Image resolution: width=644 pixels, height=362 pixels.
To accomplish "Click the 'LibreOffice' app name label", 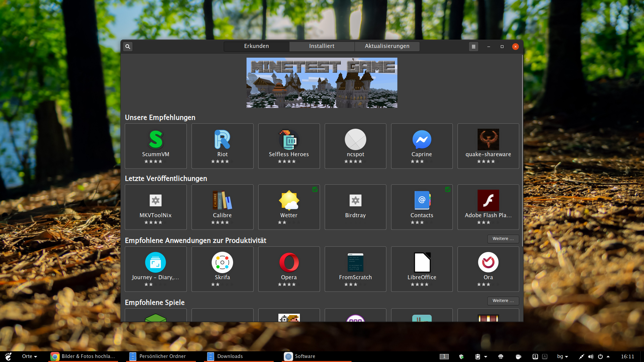I will (x=422, y=278).
